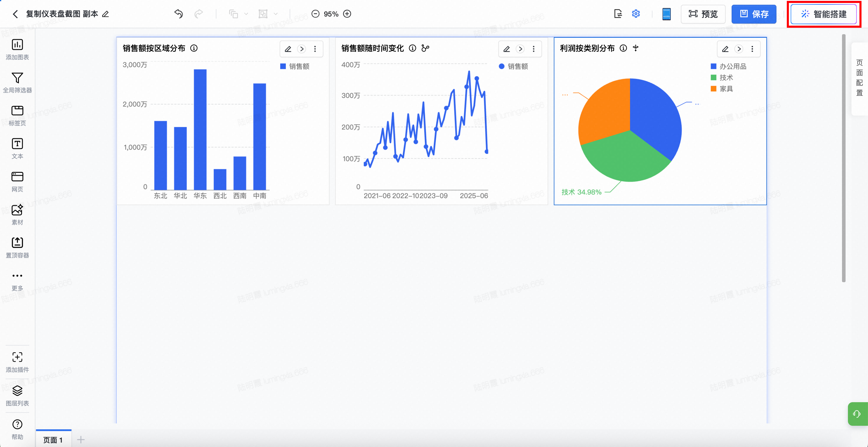The height and width of the screenshot is (447, 868).
Task: Click the 全局筛选器 funnel icon
Action: point(17,78)
